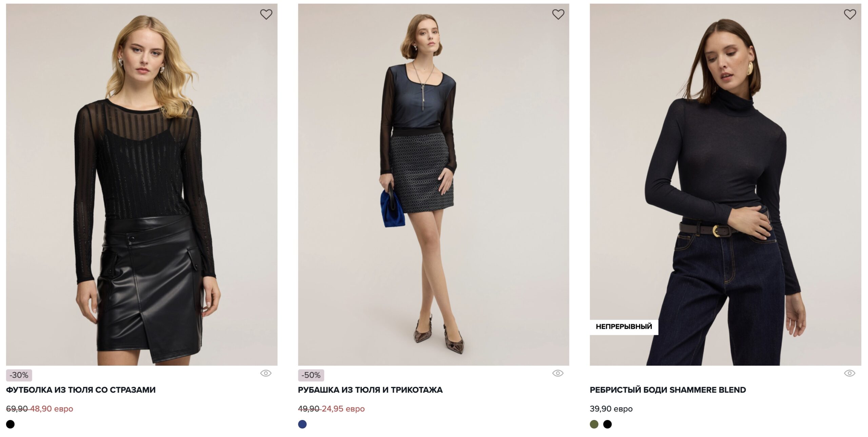
Task: Open quick view for tulle jersey shirt
Action: (x=558, y=373)
